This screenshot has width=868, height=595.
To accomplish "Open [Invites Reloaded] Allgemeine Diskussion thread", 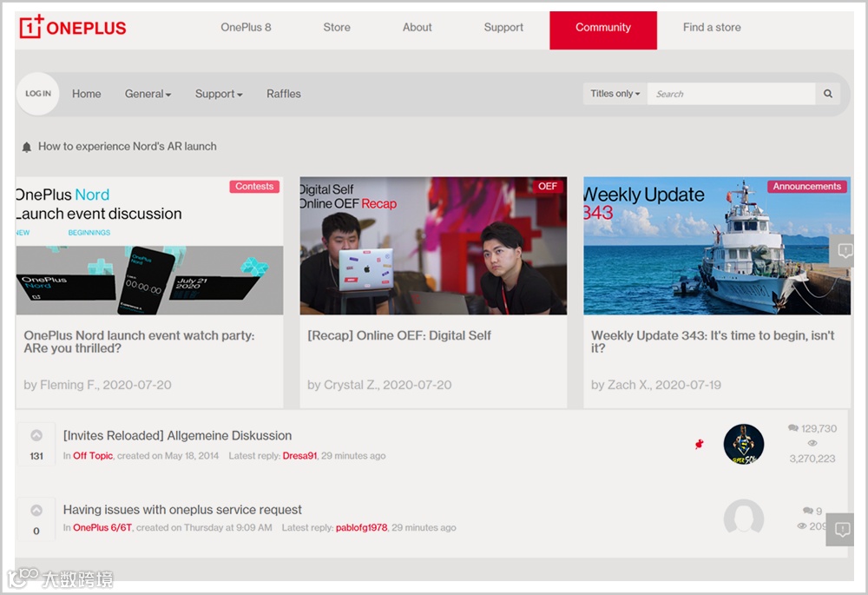I will (177, 435).
